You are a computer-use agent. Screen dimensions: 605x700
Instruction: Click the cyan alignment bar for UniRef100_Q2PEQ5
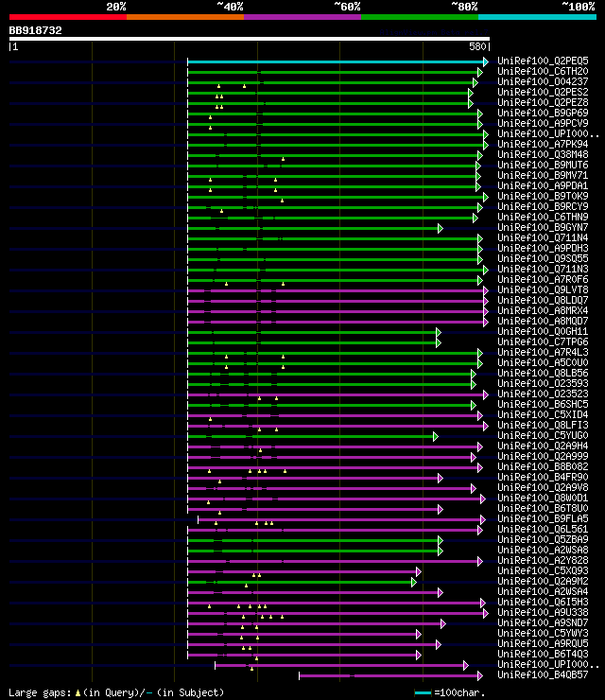(337, 62)
